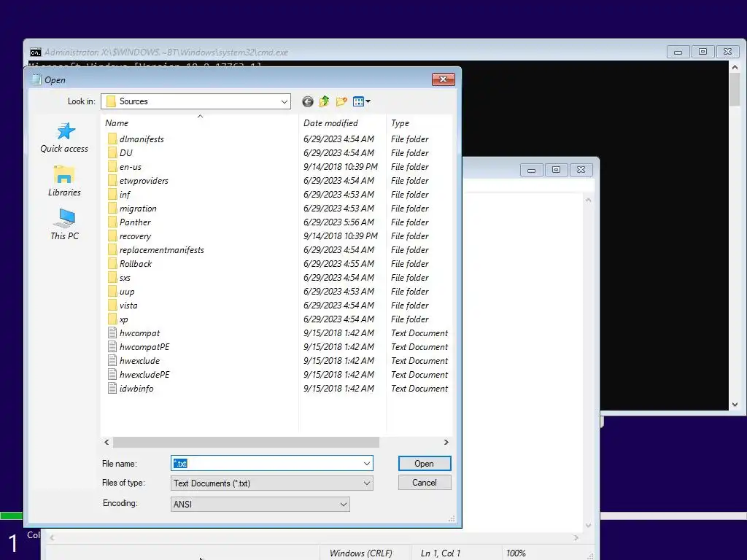Screen dimensions: 747x560
Task: Expand the Look in Sources dropdown
Action: pyautogui.click(x=285, y=101)
